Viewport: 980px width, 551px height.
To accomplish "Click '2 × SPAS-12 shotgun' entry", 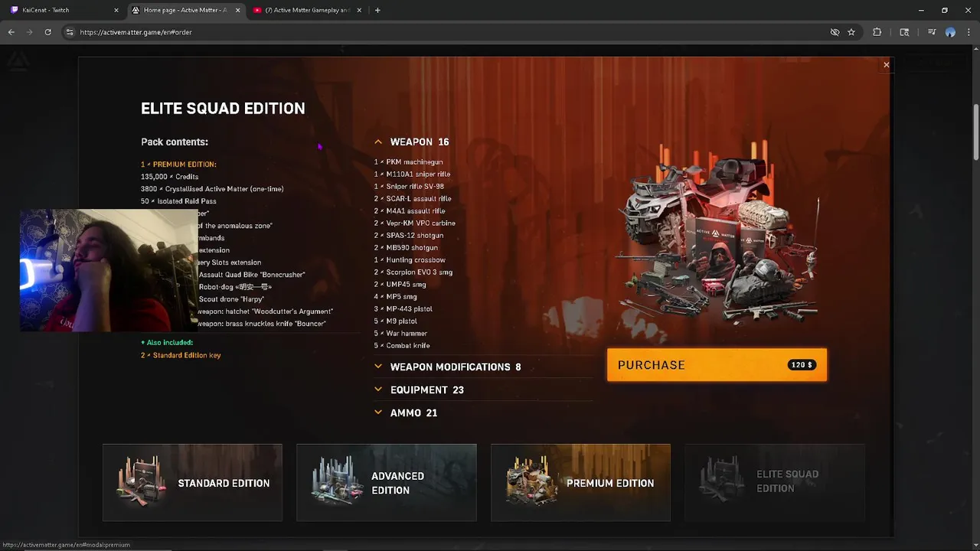I will point(409,236).
